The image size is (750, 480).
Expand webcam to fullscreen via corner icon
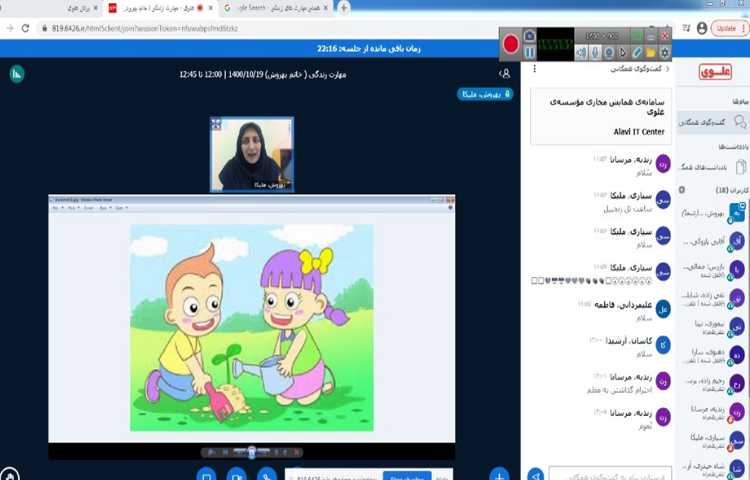216,124
